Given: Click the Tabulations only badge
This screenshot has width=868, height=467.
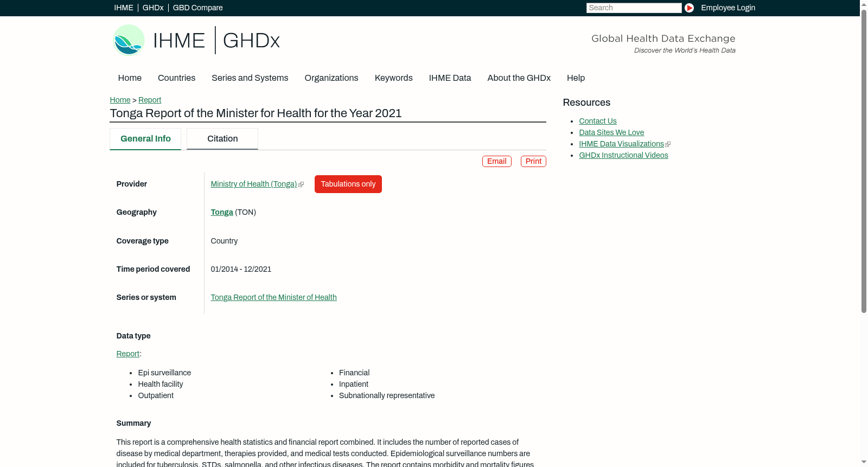Looking at the screenshot, I should (348, 184).
